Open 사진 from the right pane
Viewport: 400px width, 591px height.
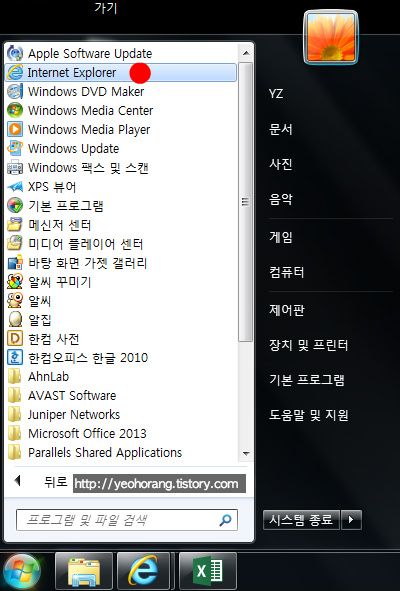(x=280, y=164)
